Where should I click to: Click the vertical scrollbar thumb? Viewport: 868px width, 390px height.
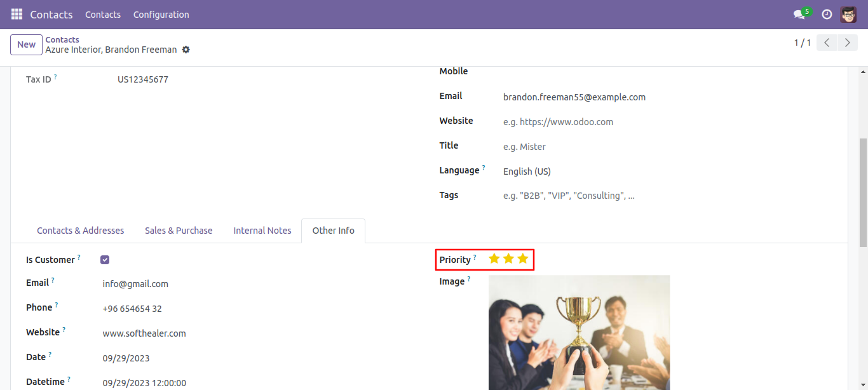click(863, 192)
